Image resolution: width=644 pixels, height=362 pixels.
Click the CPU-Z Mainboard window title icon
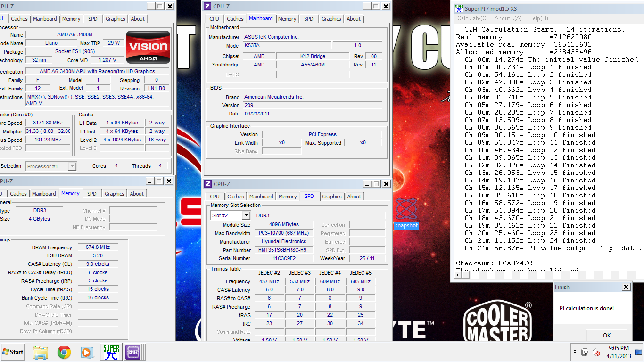207,6
